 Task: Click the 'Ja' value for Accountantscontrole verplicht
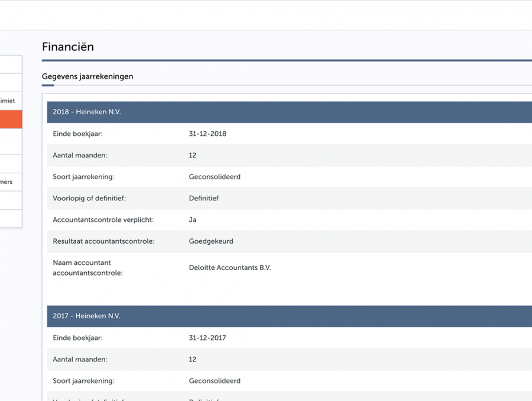coord(192,219)
